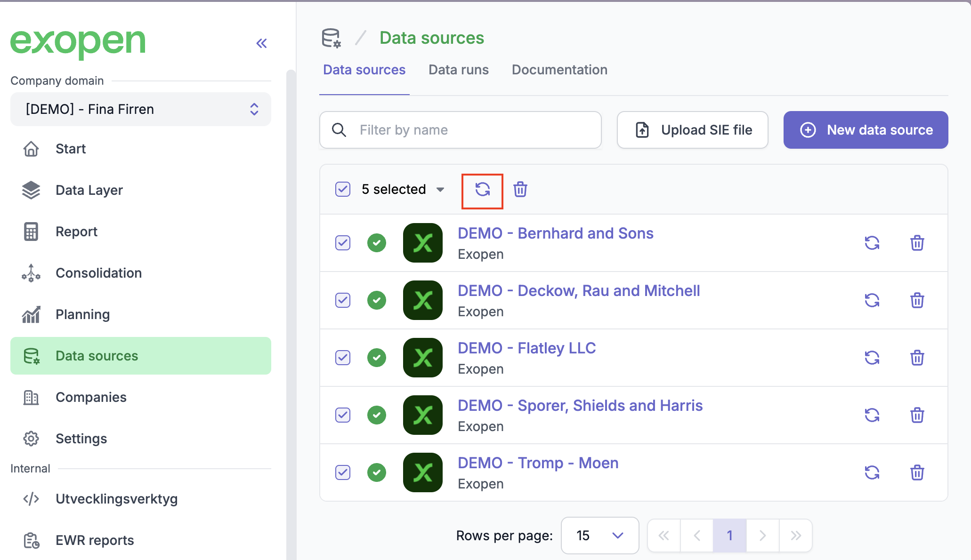Sync DEMO - Tromp - Moen source
Screen dimensions: 971x560
872,472
